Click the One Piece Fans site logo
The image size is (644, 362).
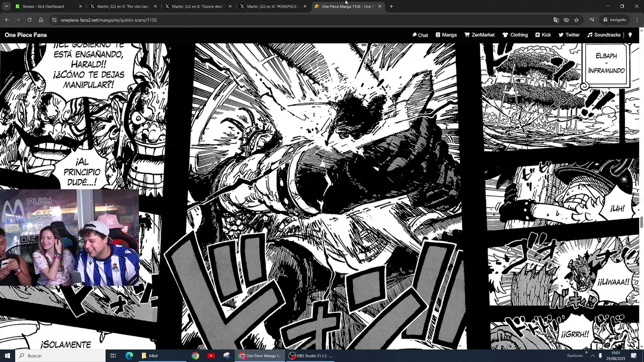click(26, 35)
